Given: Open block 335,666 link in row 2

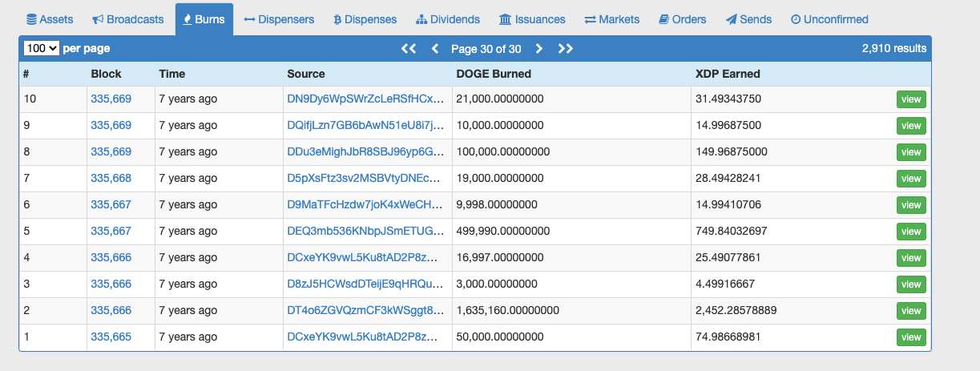Looking at the screenshot, I should (111, 311).
